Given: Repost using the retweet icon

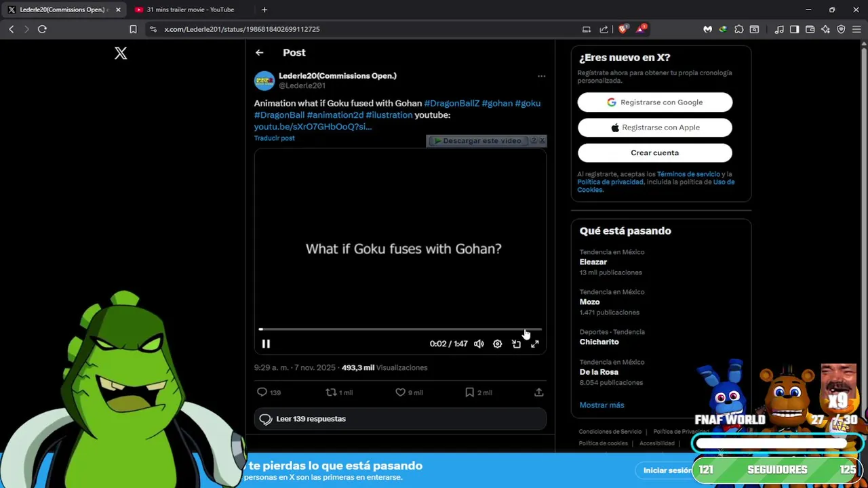Looking at the screenshot, I should (331, 392).
